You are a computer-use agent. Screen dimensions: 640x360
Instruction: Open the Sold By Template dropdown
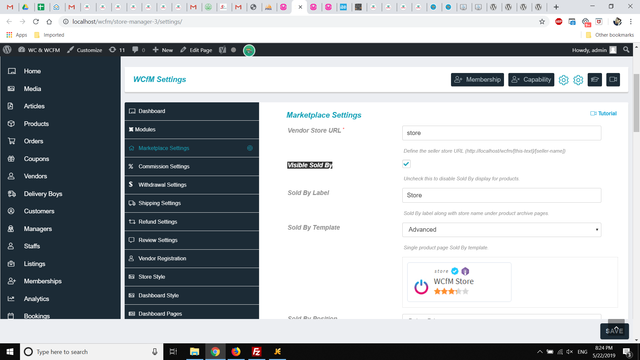[501, 229]
